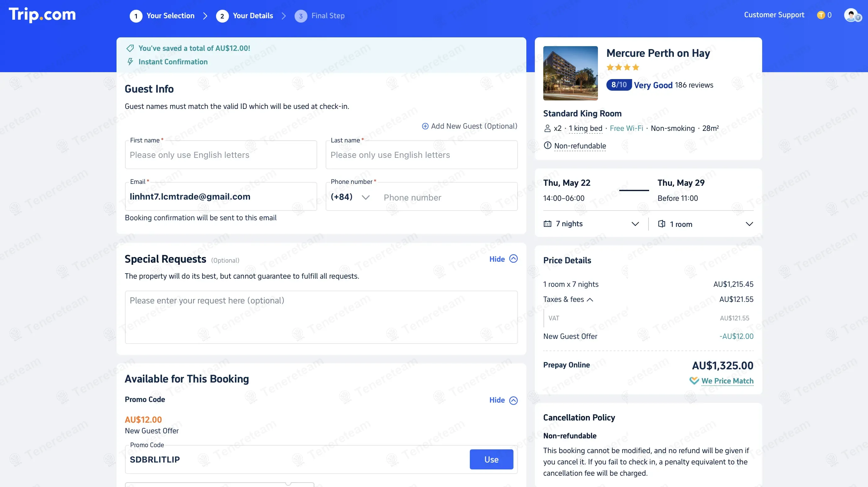Open the Mercure Perth on Hay title
The height and width of the screenshot is (487, 868).
point(658,53)
